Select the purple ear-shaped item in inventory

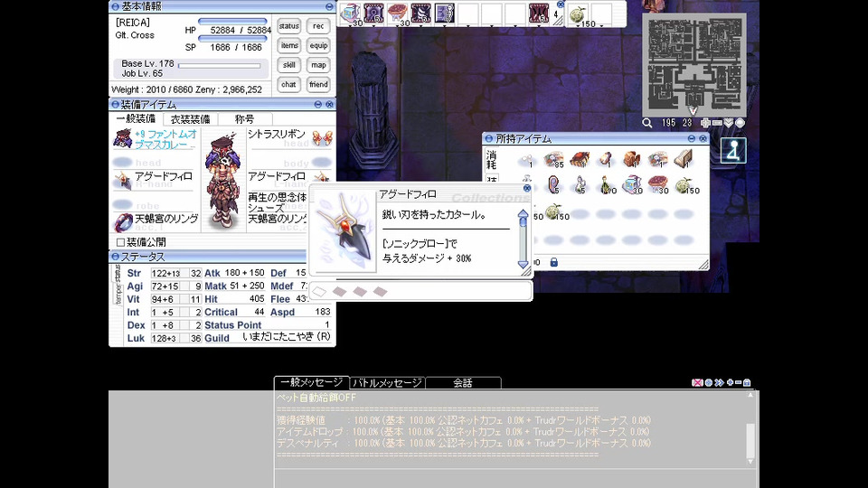pyautogui.click(x=553, y=184)
